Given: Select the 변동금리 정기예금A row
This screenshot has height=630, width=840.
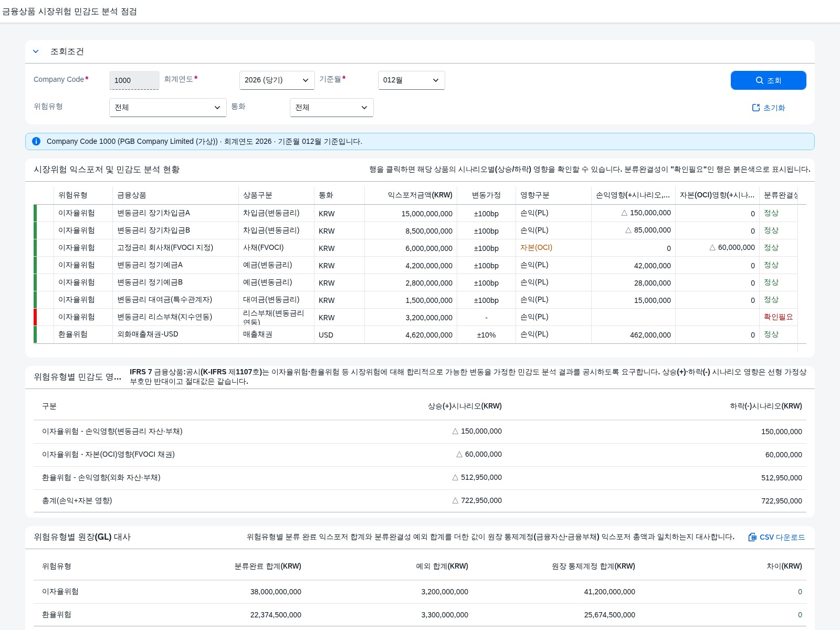Looking at the screenshot, I should point(416,265).
